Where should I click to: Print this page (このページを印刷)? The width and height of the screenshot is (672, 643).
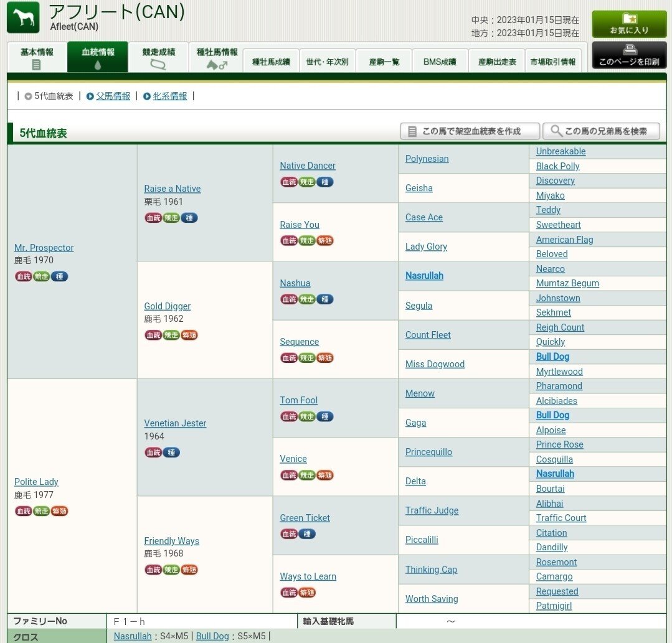click(x=629, y=55)
